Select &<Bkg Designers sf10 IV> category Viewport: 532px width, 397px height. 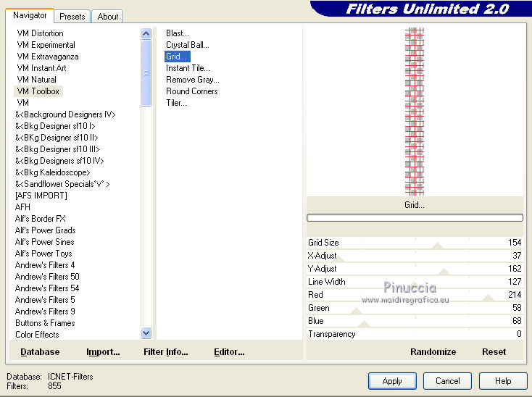[59, 161]
